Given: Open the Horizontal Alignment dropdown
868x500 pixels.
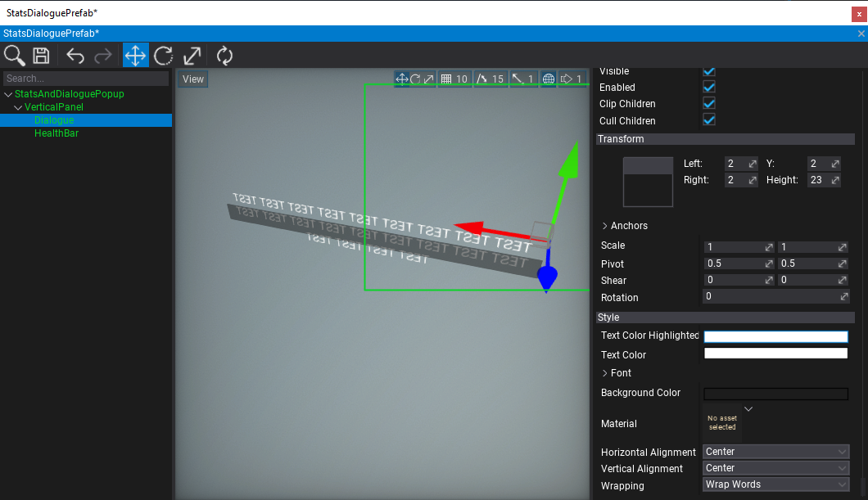Looking at the screenshot, I should pos(775,452).
